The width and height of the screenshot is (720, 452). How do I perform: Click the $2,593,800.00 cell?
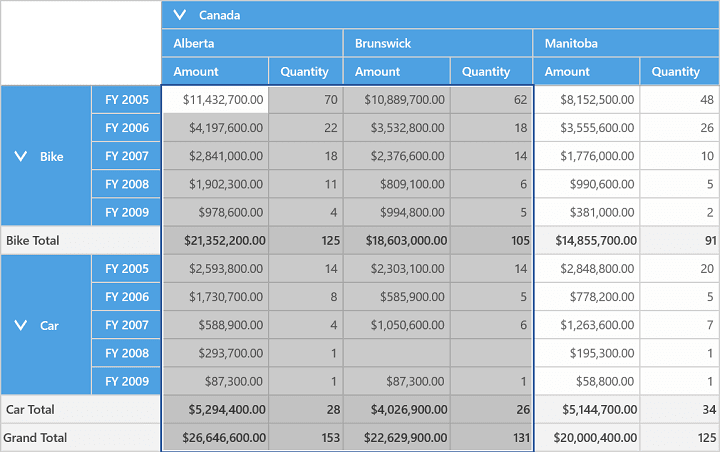tap(215, 269)
